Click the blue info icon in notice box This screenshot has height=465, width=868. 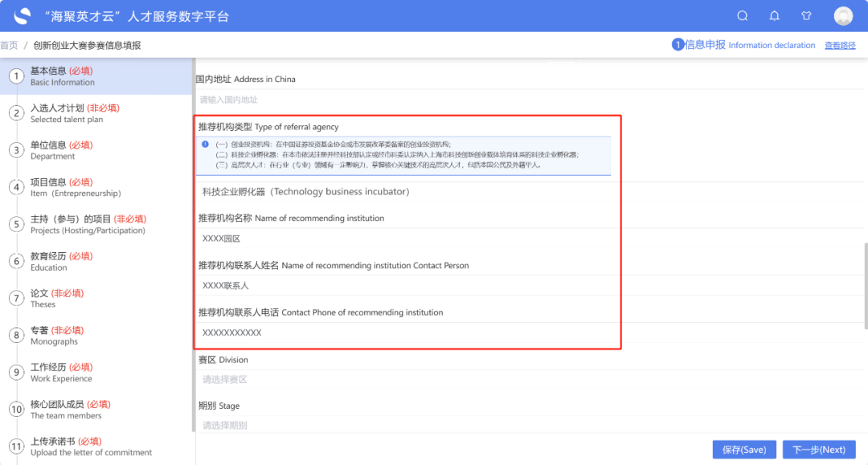[x=205, y=145]
